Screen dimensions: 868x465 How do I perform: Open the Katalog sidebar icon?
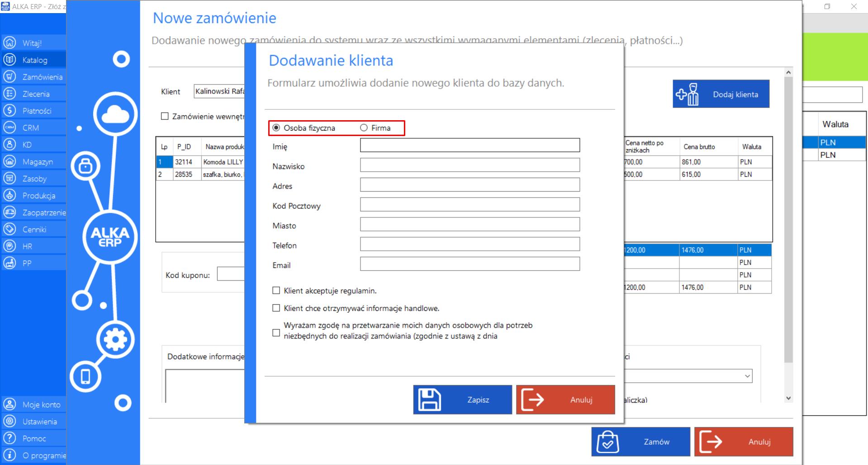pyautogui.click(x=9, y=60)
